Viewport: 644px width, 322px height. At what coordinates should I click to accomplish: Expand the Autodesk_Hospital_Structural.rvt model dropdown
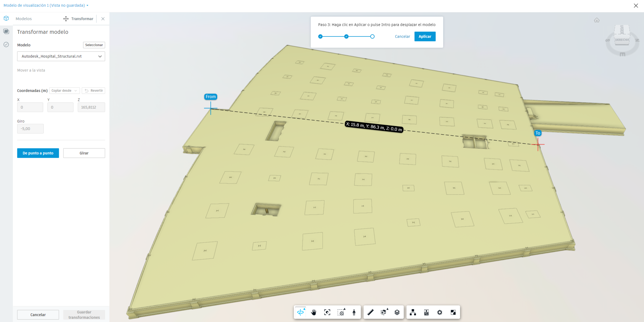tap(61, 56)
